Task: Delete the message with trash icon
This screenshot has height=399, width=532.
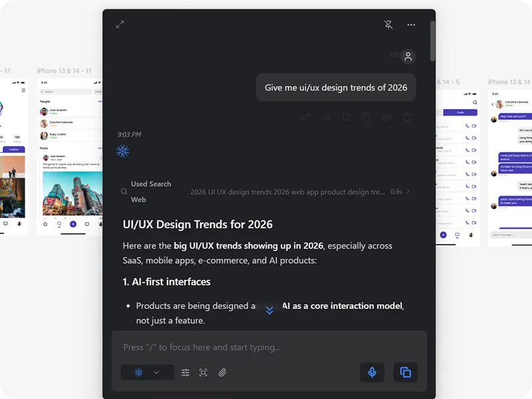Action: [407, 117]
